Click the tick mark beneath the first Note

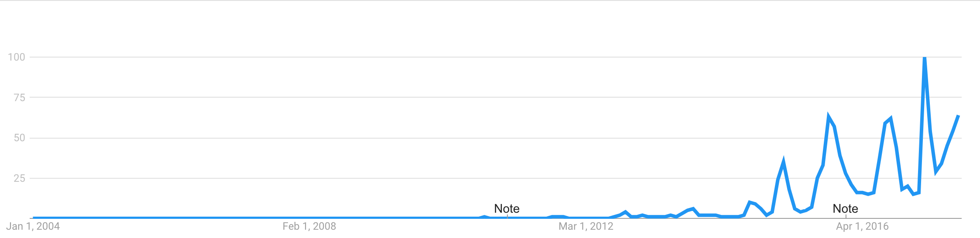click(x=507, y=217)
